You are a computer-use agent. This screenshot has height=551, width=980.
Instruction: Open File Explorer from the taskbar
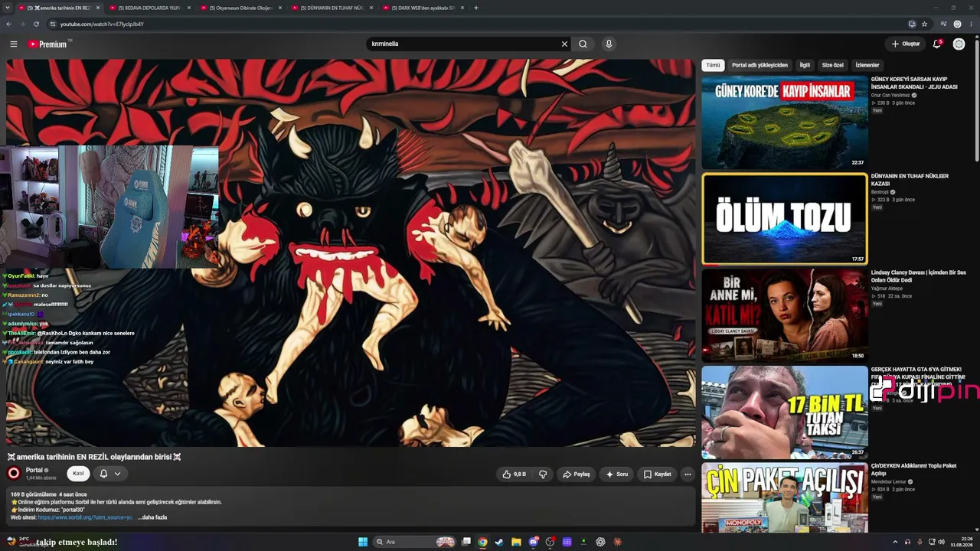(x=516, y=542)
